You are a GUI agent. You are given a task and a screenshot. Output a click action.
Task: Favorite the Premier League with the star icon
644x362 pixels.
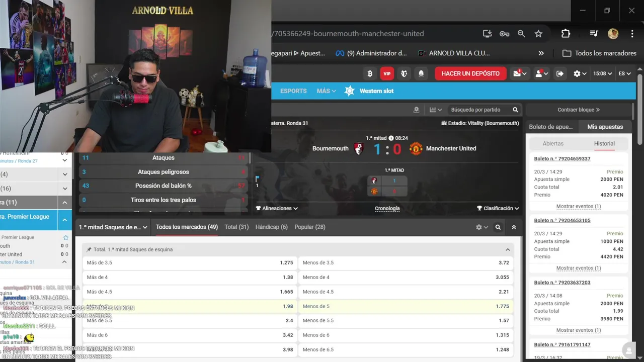coord(65,237)
